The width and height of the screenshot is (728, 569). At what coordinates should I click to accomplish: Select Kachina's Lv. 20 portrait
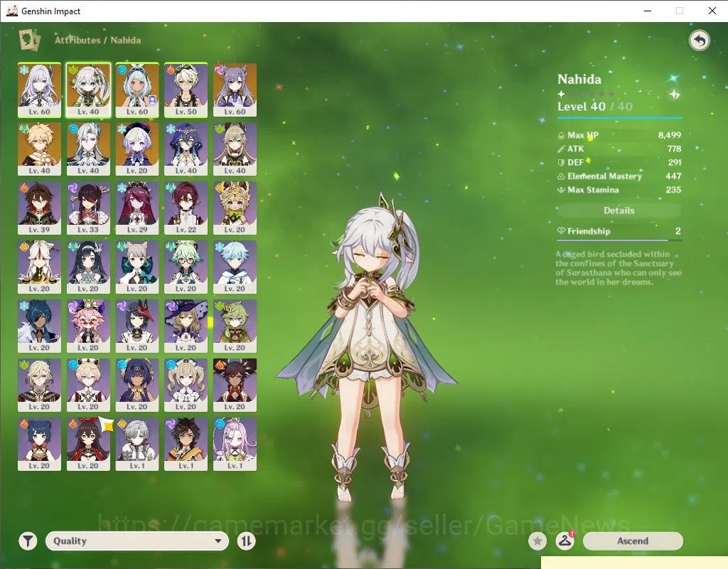235,208
